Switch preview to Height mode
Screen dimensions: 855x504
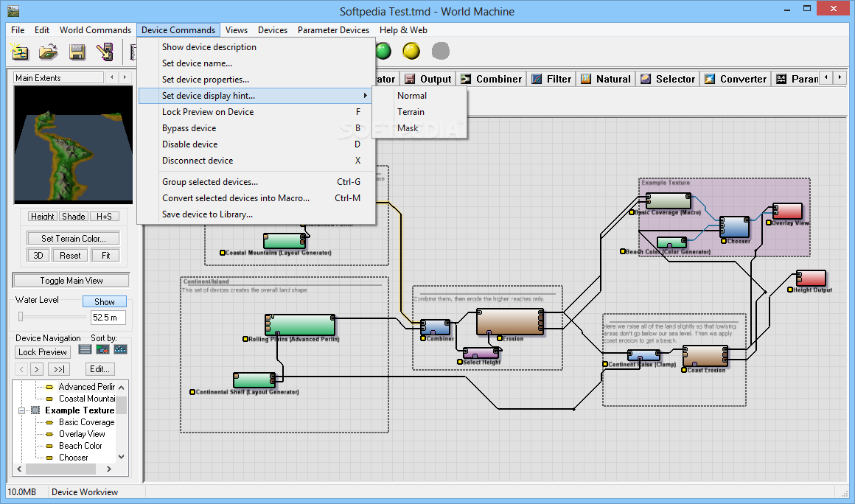(x=42, y=217)
